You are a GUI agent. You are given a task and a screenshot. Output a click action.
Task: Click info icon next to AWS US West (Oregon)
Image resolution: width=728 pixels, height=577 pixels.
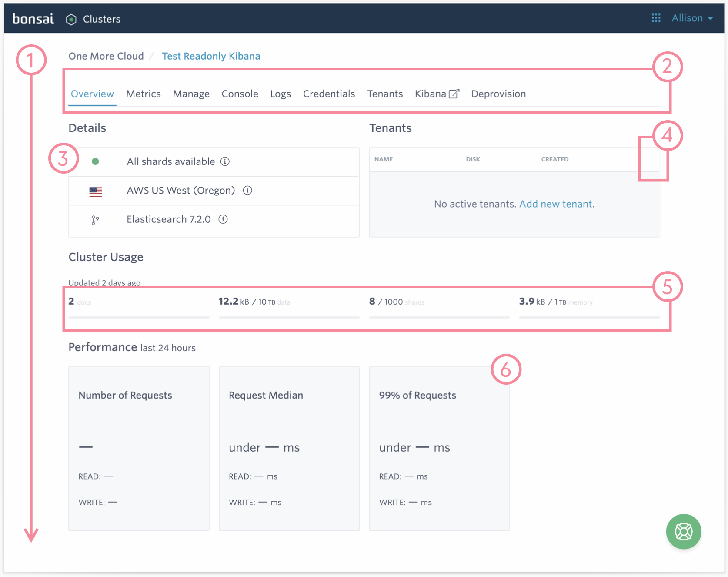point(247,190)
